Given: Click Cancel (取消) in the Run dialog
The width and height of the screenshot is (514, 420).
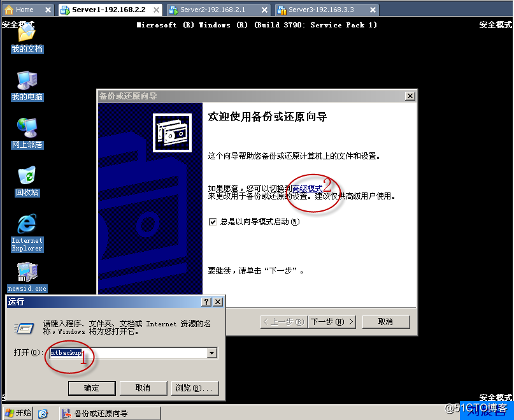Looking at the screenshot, I should (143, 388).
